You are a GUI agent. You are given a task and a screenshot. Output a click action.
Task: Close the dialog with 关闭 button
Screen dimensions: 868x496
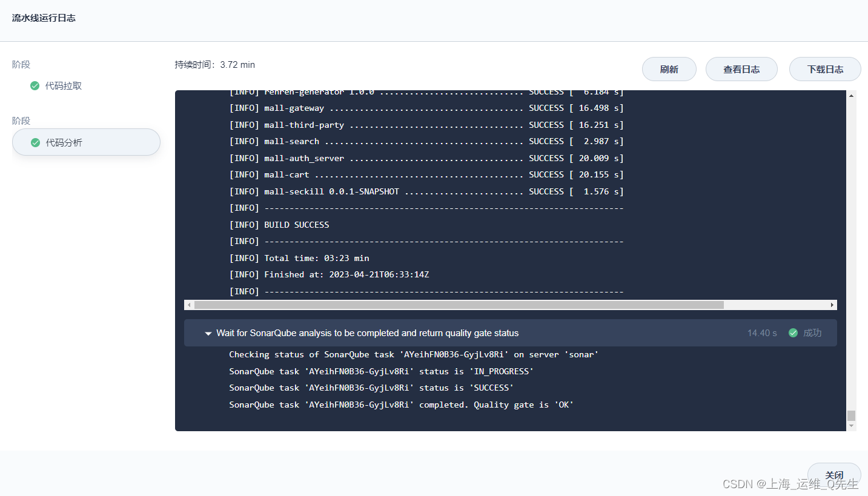pyautogui.click(x=834, y=475)
